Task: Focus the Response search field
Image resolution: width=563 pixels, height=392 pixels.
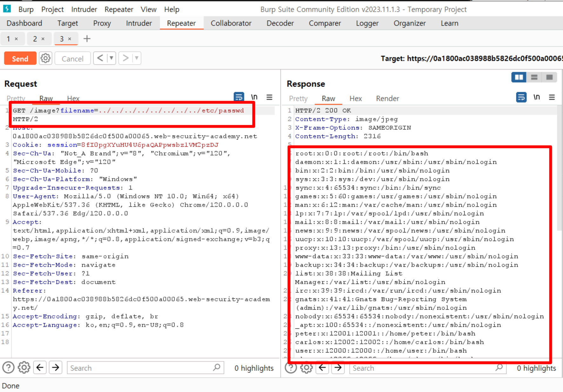Action: pos(428,368)
